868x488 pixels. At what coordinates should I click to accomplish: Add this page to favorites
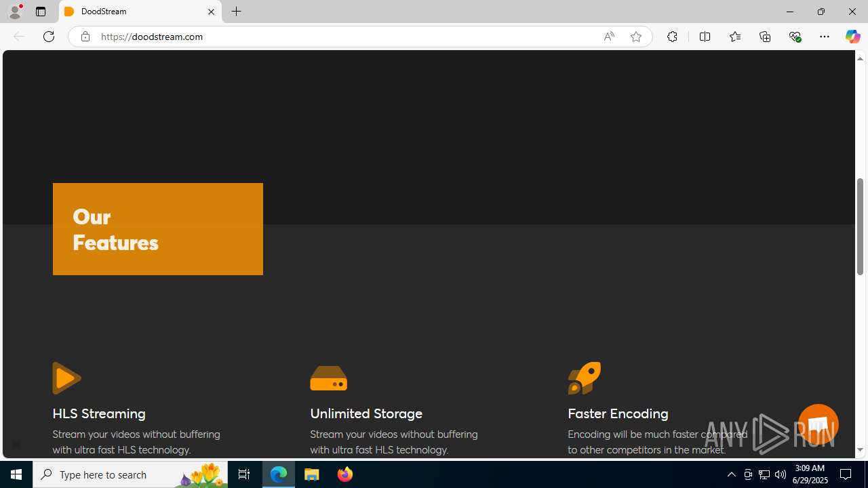coord(635,37)
